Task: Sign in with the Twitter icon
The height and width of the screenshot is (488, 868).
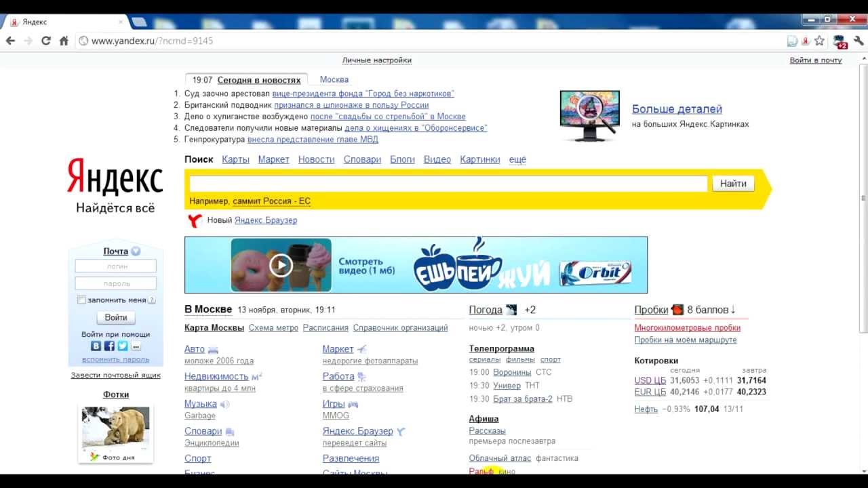Action: [x=123, y=346]
